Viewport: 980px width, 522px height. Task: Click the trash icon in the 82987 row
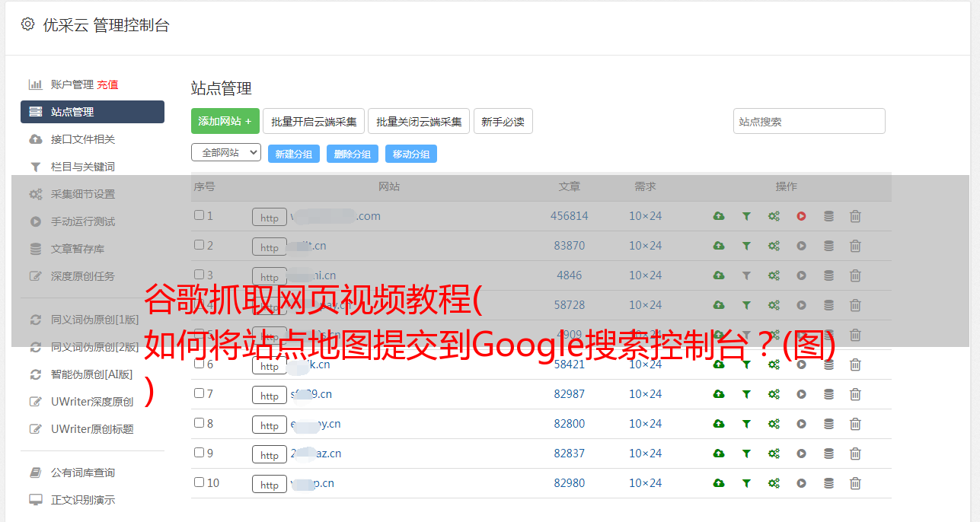tap(855, 394)
